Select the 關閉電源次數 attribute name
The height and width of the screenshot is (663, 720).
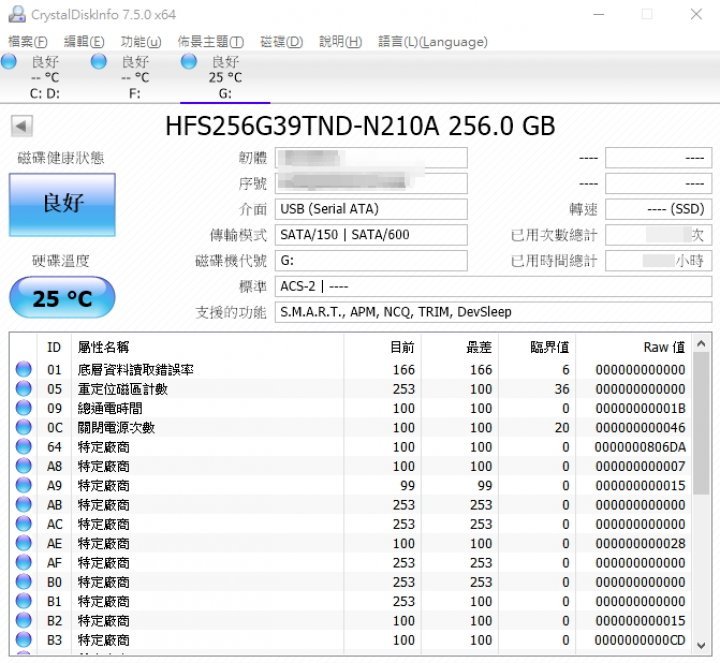click(x=116, y=427)
